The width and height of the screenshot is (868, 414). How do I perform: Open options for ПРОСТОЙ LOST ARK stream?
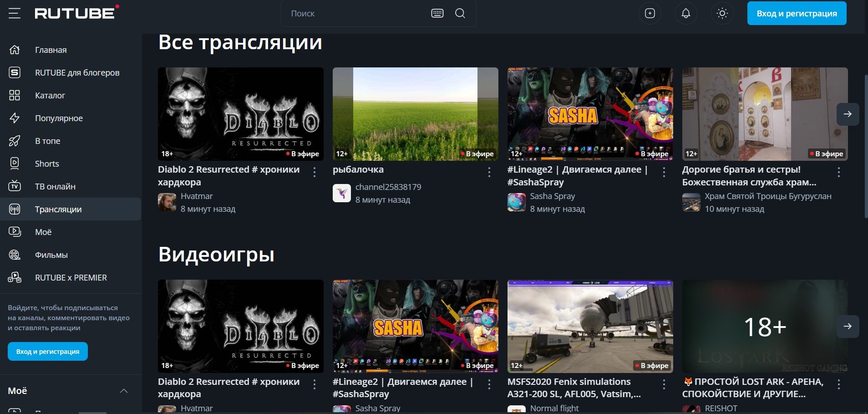click(x=839, y=384)
